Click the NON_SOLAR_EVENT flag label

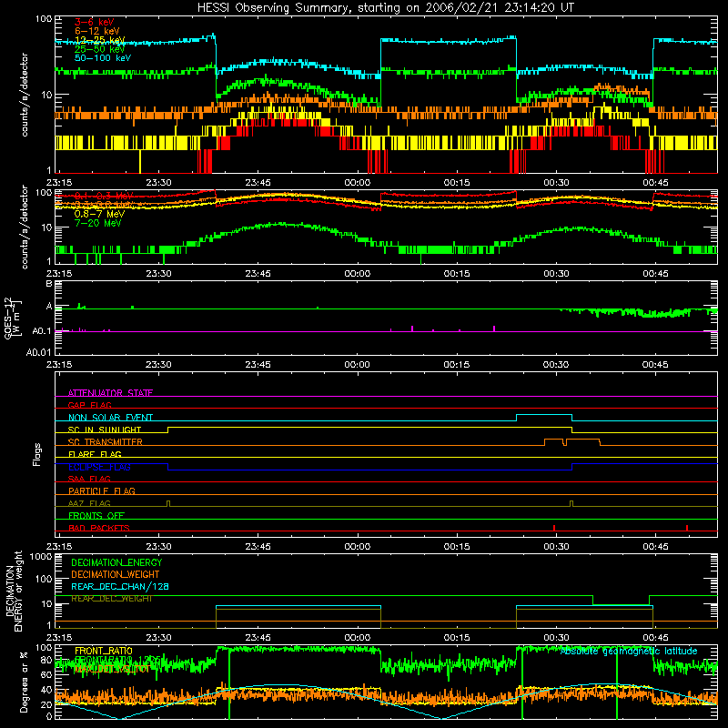click(x=110, y=418)
